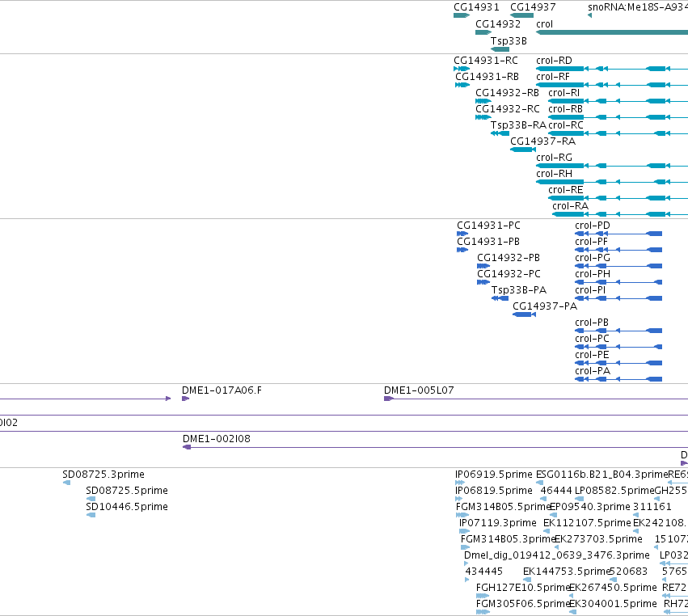Click the FGH127E10.5prime EST label

tap(522, 588)
